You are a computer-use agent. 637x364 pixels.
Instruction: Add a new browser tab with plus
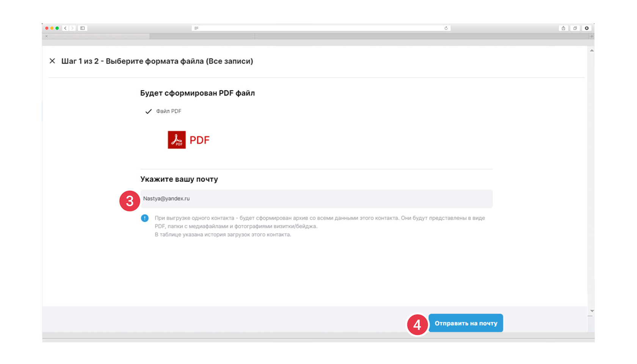[591, 36]
